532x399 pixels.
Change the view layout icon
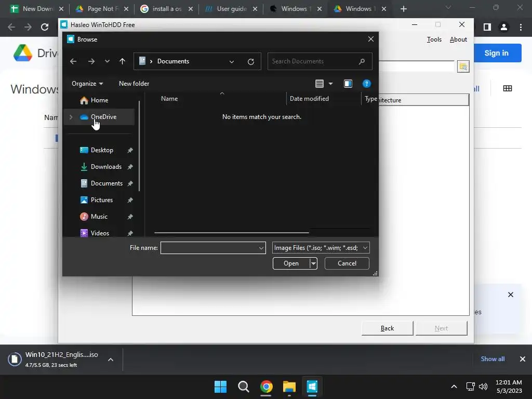click(320, 84)
